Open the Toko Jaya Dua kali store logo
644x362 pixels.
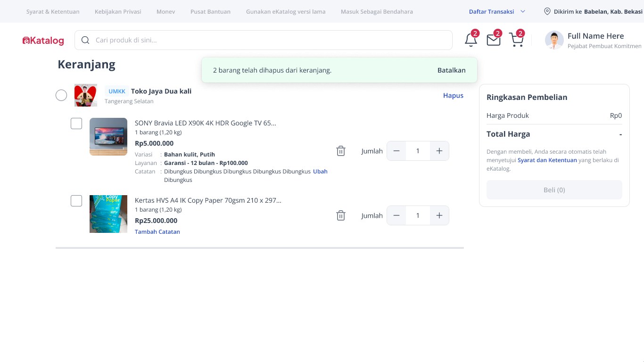coord(86,95)
